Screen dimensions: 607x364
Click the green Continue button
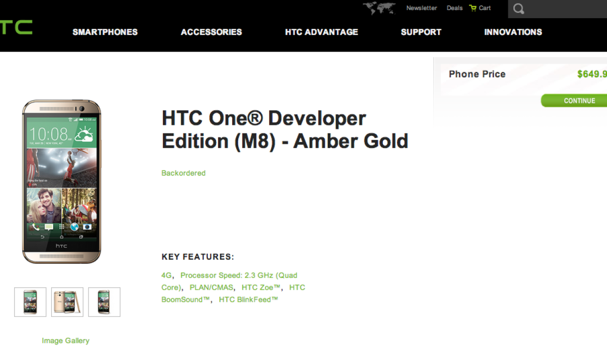click(574, 101)
